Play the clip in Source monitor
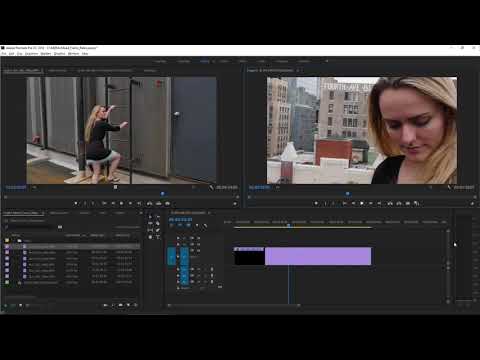The height and width of the screenshot is (360, 480). tap(121, 203)
